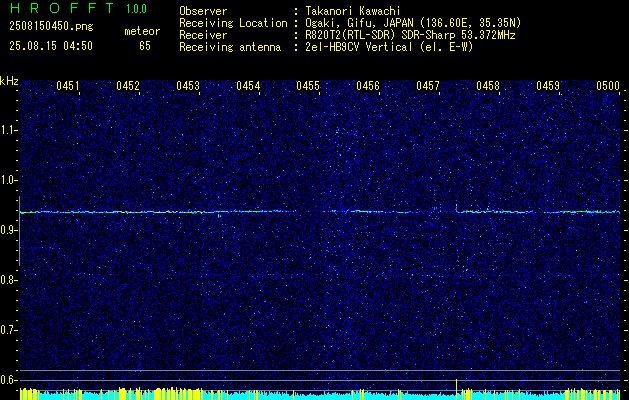This screenshot has width=629, height=400.
Task: Click the Receiving antenna field label
Action: click(230, 47)
